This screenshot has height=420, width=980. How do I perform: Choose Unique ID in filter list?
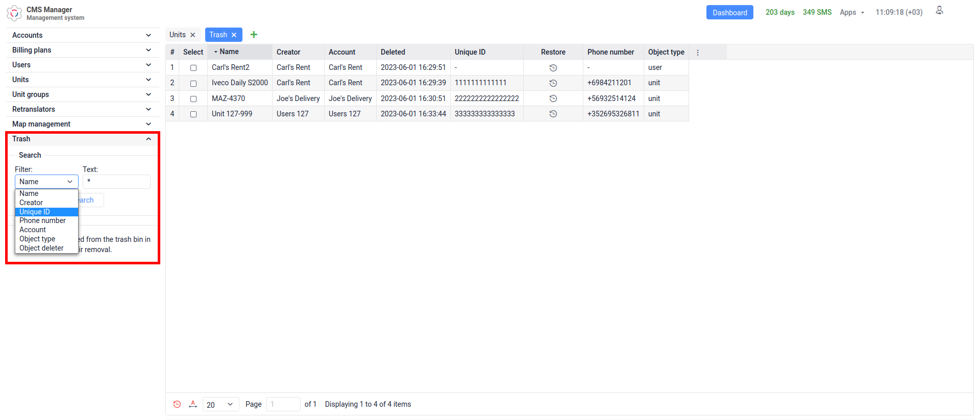(35, 212)
